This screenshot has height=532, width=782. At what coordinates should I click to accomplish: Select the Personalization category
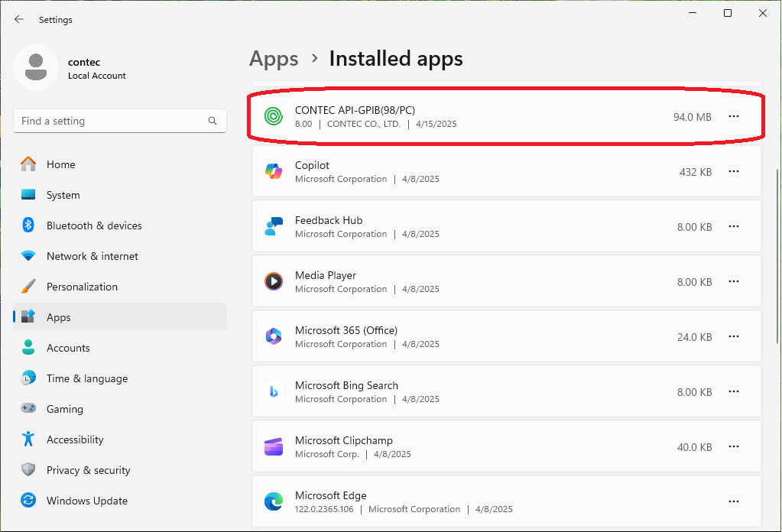point(120,286)
